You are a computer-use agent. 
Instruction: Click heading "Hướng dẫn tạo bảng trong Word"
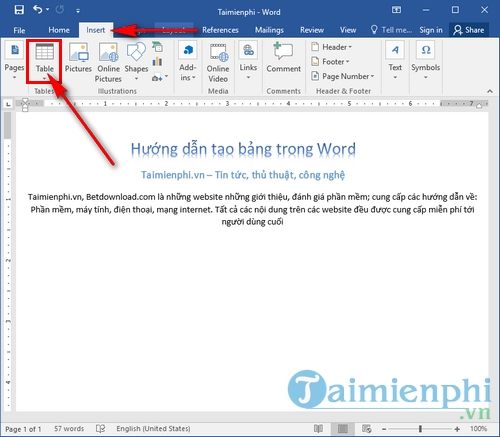[x=243, y=149]
